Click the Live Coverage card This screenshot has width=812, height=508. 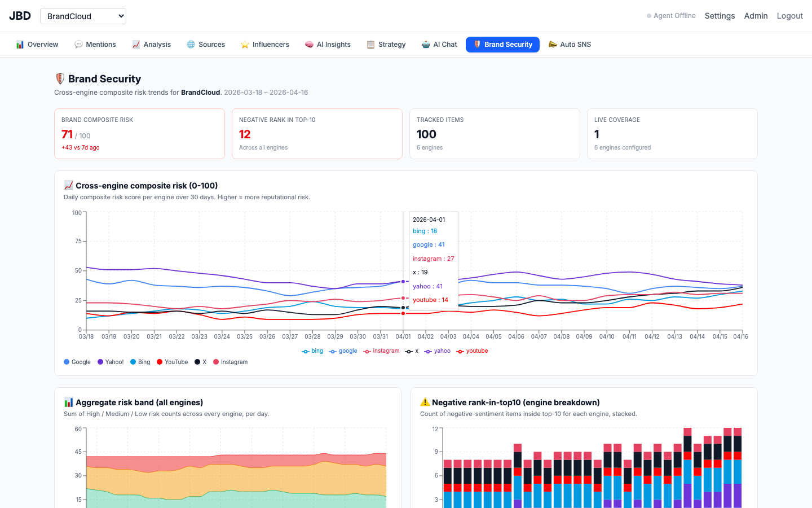[672, 134]
